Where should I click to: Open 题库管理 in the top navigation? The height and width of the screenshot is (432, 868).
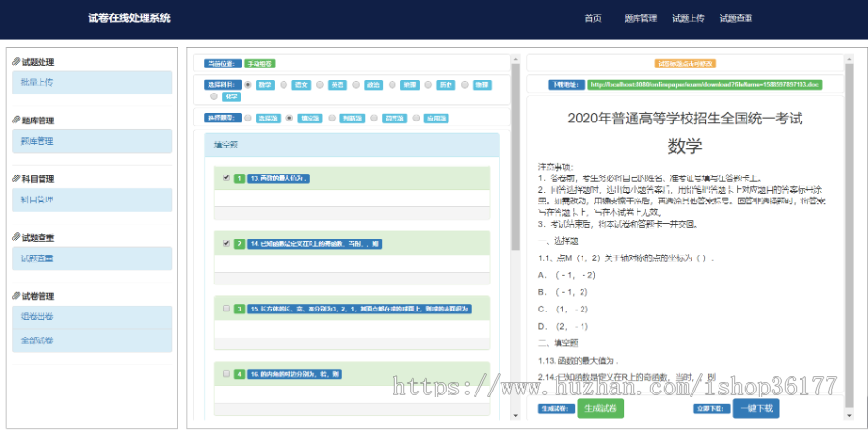tap(640, 19)
